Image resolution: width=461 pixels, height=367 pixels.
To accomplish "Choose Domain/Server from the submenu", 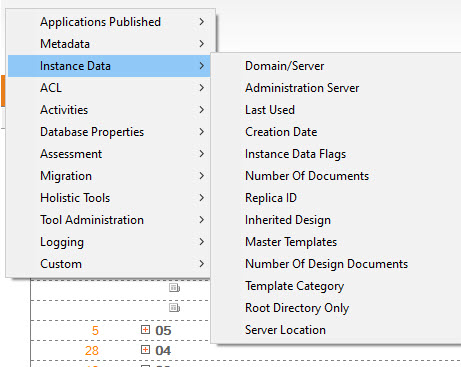I will click(x=337, y=66).
